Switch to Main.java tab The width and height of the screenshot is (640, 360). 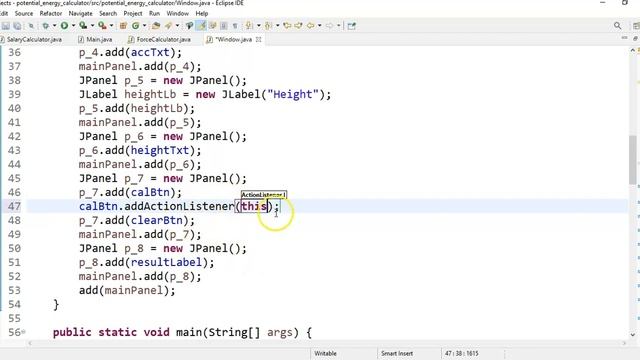pos(96,40)
